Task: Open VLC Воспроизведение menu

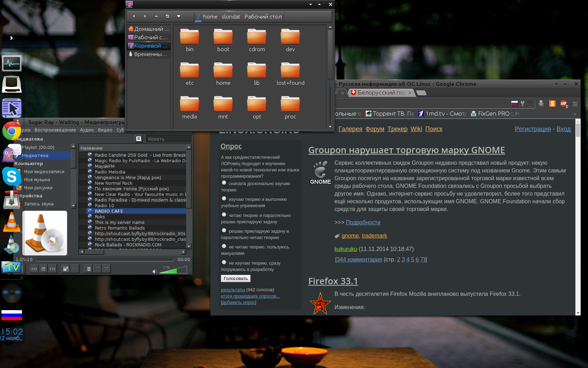Action: click(55, 130)
